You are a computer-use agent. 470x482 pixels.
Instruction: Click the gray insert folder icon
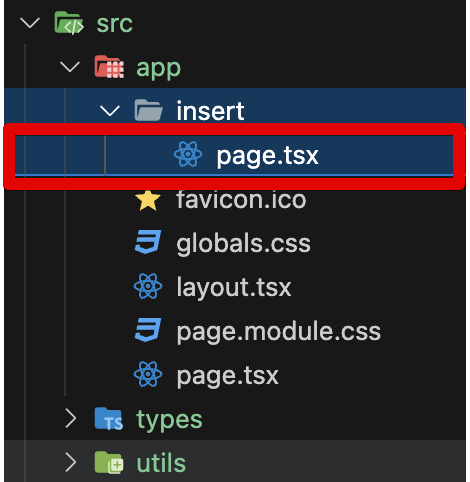149,110
